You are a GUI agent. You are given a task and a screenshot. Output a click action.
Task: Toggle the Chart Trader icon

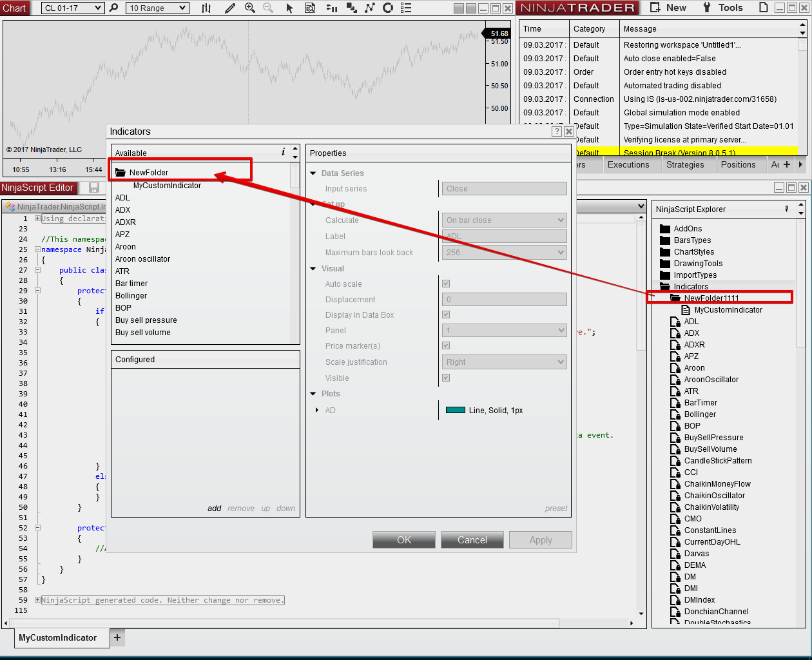[x=331, y=8]
